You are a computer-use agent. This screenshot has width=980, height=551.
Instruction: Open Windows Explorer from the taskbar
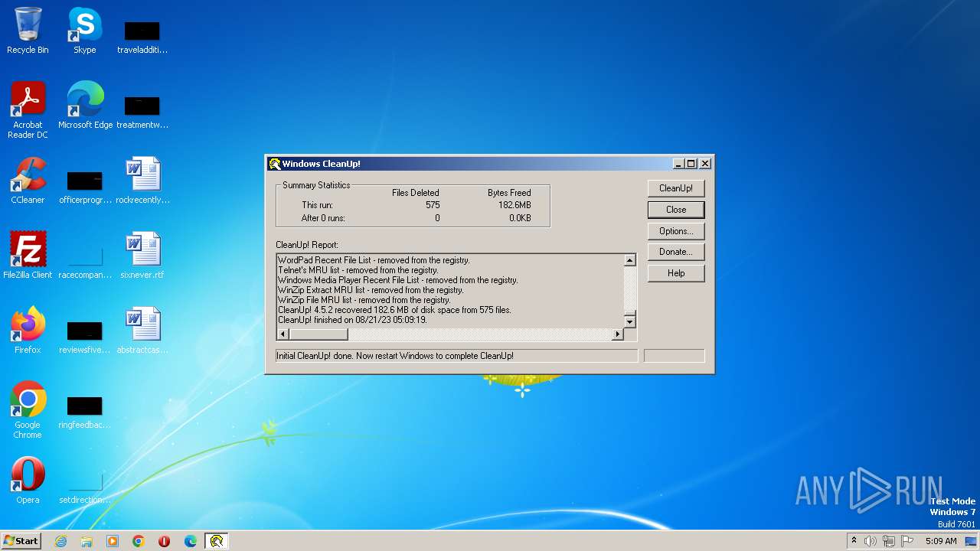pyautogui.click(x=87, y=541)
